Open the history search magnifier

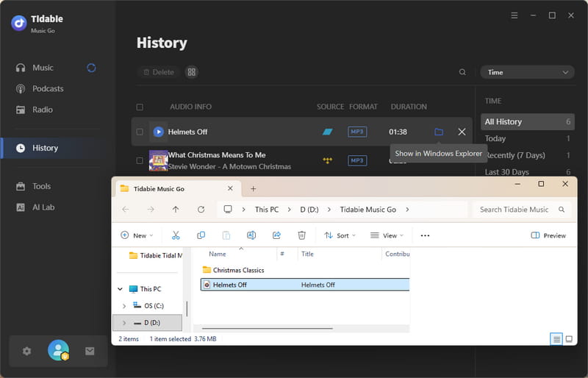coord(462,72)
